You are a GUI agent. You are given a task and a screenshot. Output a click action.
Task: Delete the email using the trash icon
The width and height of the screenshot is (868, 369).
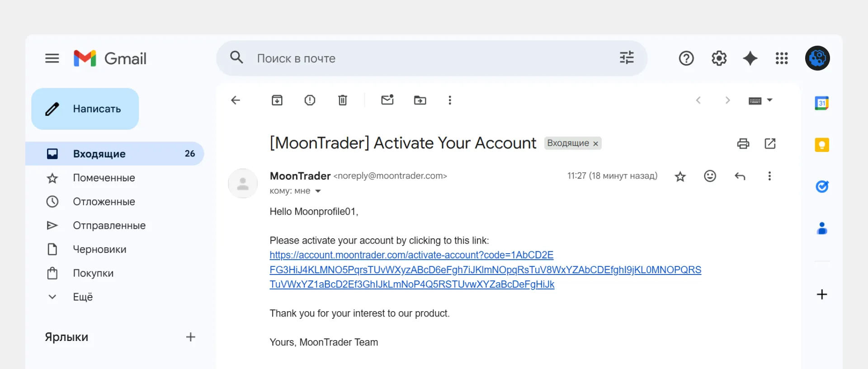pyautogui.click(x=343, y=100)
